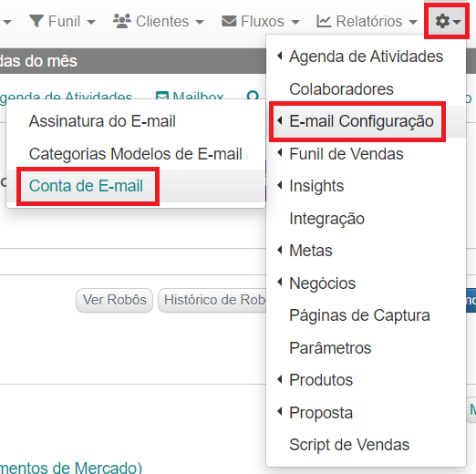476x474 pixels.
Task: Click the Relatórios chart icon
Action: point(324,21)
